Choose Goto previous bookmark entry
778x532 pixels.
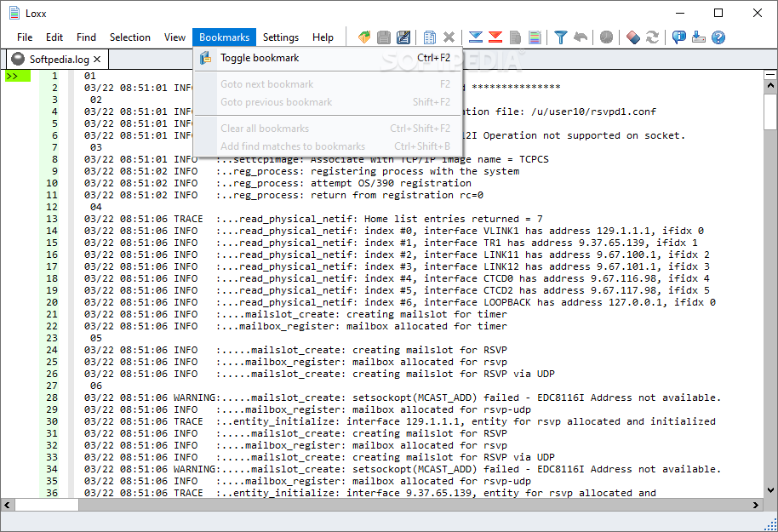[328, 102]
